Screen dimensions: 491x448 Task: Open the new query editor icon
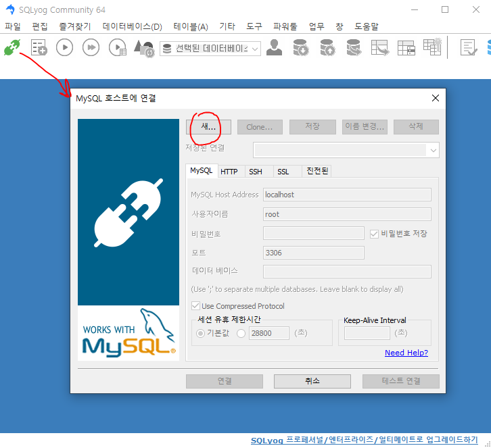point(39,47)
